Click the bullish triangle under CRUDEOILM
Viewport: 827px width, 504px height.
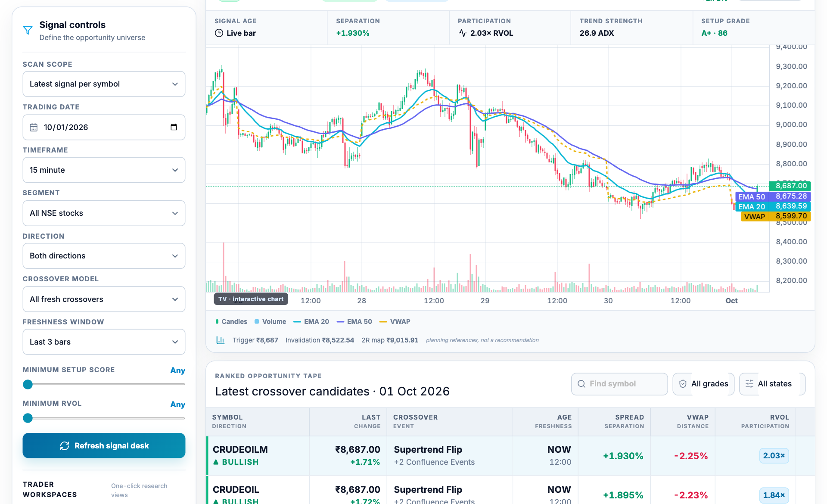[x=216, y=462]
